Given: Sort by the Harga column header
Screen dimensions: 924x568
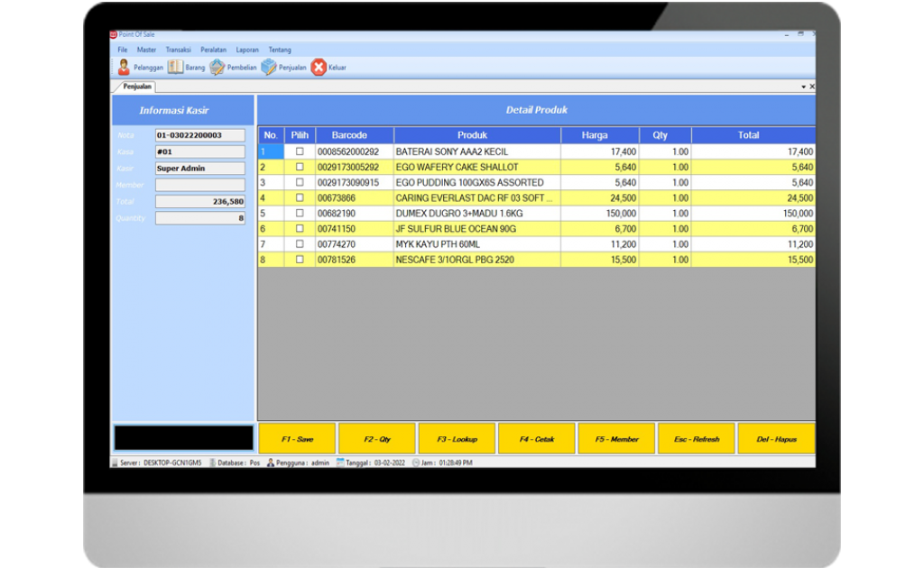Looking at the screenshot, I should coord(595,135).
